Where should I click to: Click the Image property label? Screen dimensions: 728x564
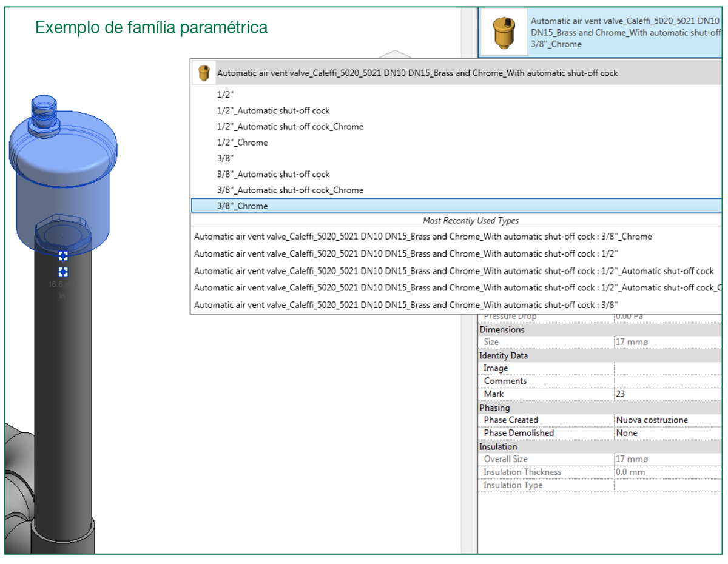point(496,368)
